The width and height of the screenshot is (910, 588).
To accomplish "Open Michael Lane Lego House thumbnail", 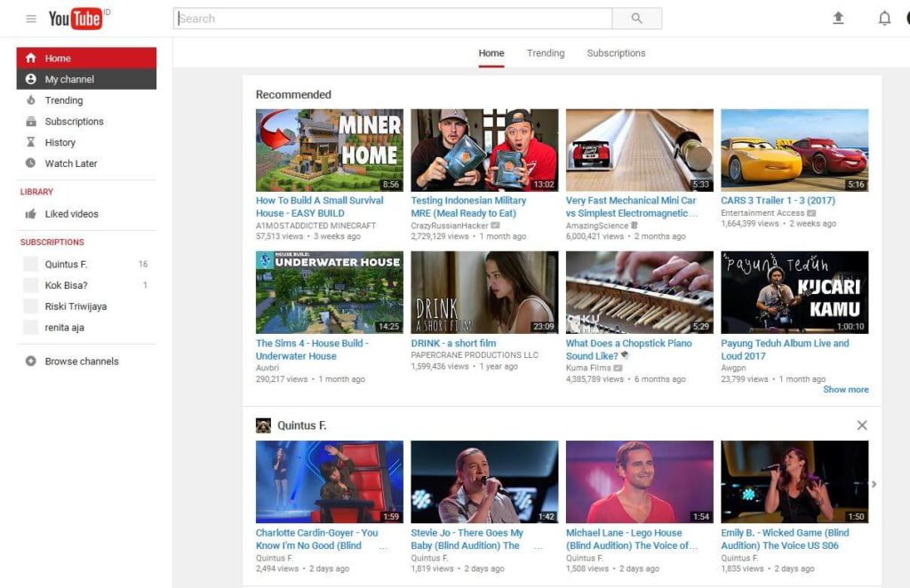I will click(x=640, y=482).
